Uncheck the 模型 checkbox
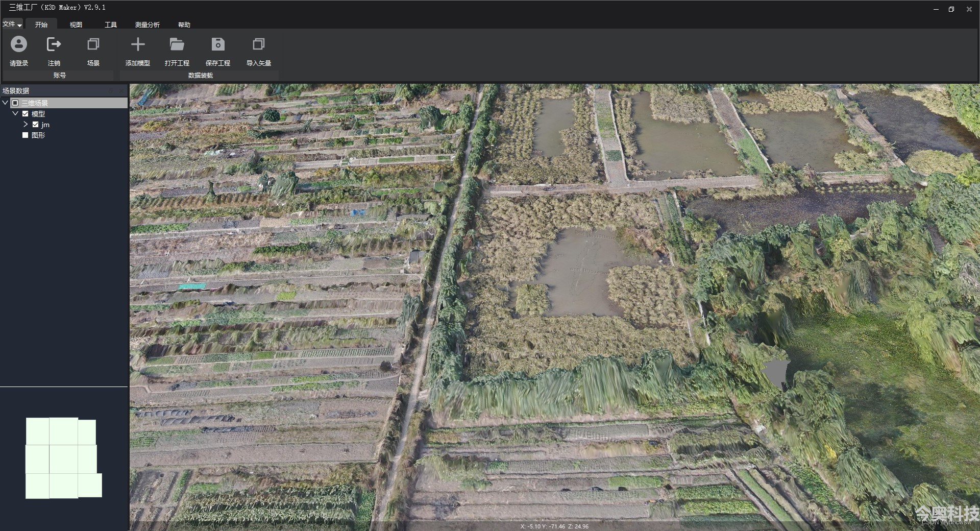Image resolution: width=980 pixels, height=531 pixels. [25, 114]
